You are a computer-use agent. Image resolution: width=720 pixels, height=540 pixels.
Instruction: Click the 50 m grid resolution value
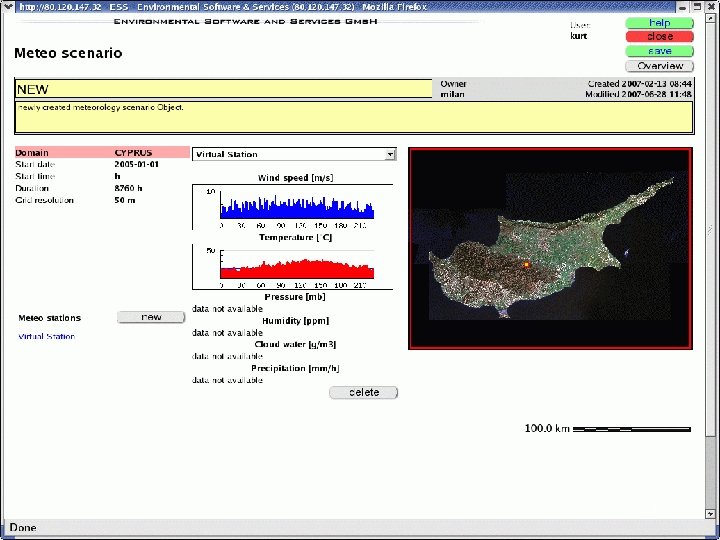click(124, 200)
